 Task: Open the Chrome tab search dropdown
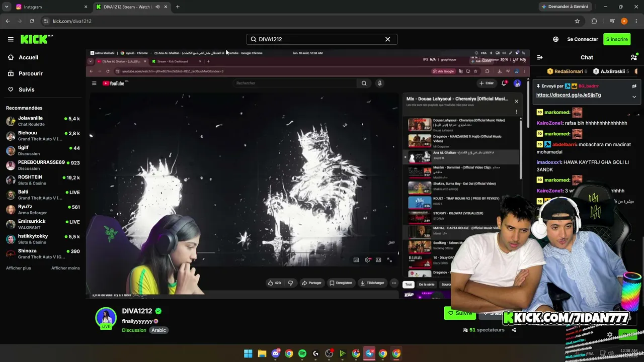(x=7, y=7)
